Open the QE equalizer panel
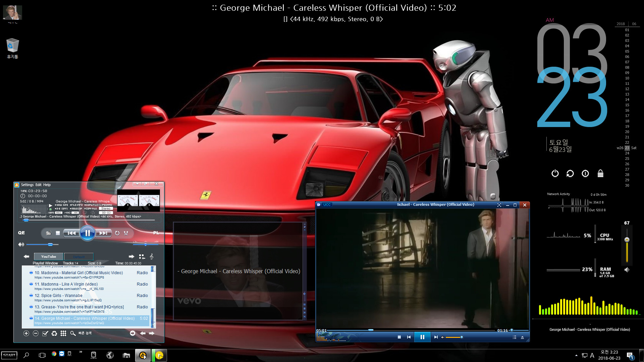Viewport: 644px width, 362px height. tap(21, 233)
